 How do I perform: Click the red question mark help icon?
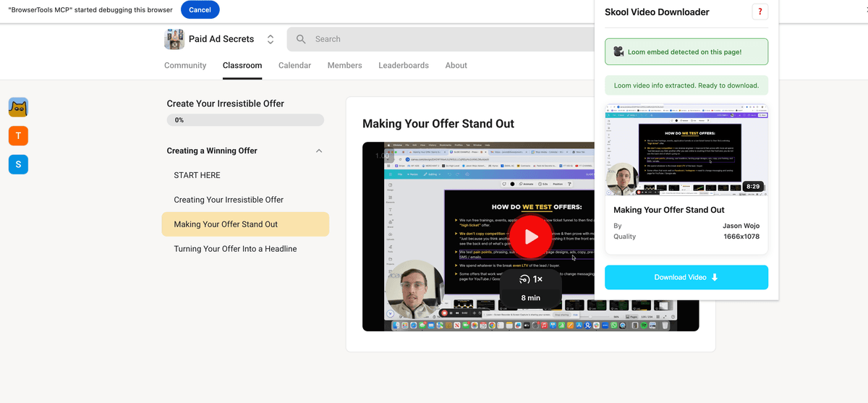pyautogui.click(x=760, y=12)
